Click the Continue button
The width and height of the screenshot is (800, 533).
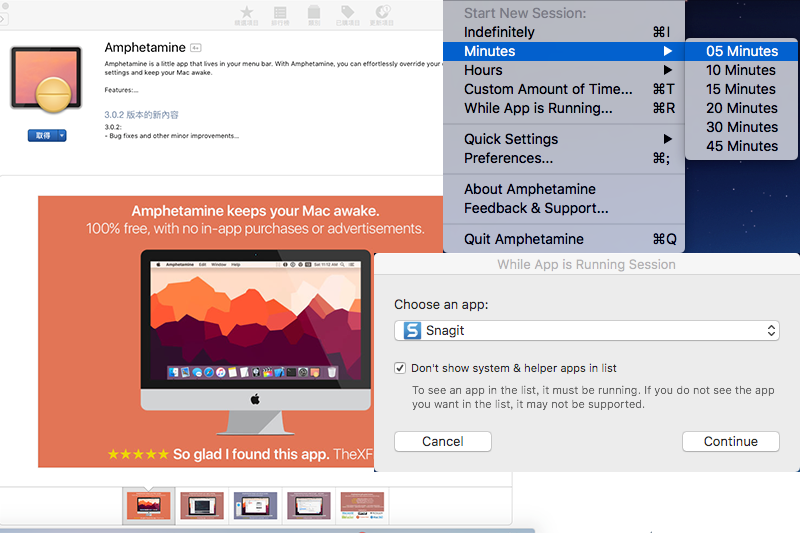[731, 441]
